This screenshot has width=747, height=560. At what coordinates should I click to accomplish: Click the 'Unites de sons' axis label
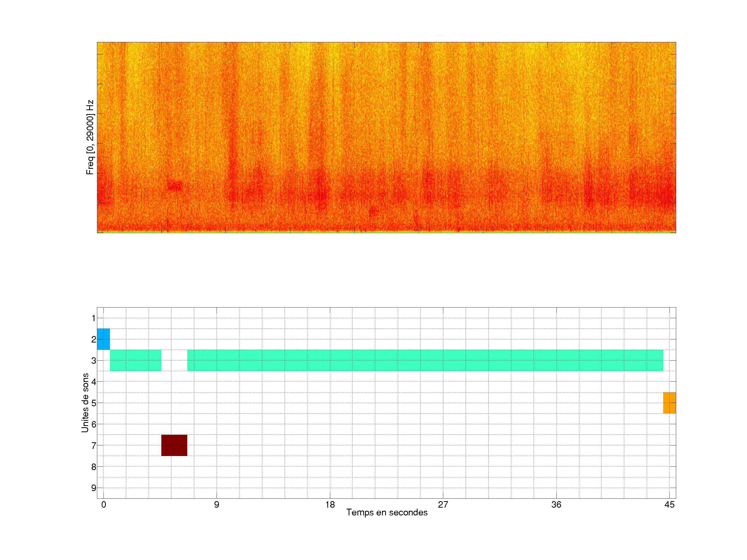point(85,402)
